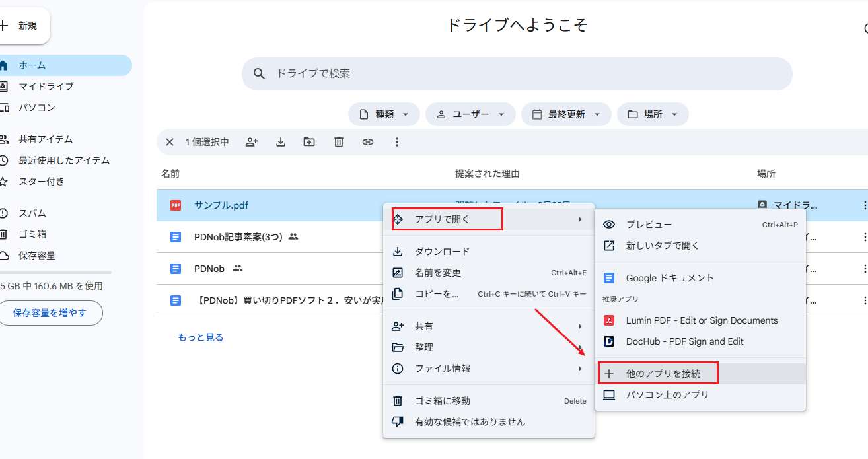Expand the 共有 submenu arrow
Viewport: 868px width, 459px height.
580,326
